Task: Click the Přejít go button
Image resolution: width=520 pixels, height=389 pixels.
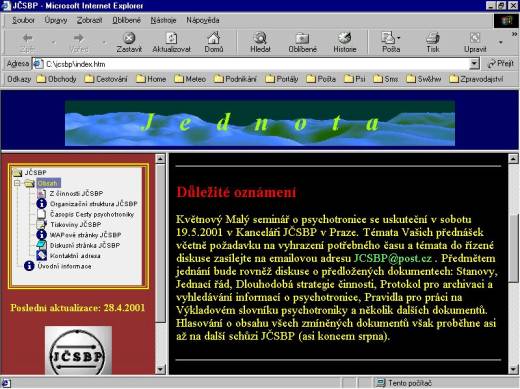Action: (x=500, y=63)
